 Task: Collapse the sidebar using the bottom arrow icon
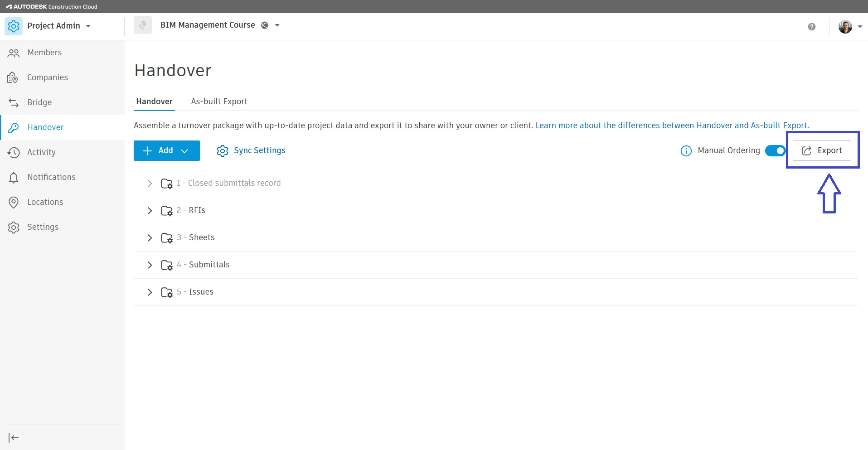point(14,437)
